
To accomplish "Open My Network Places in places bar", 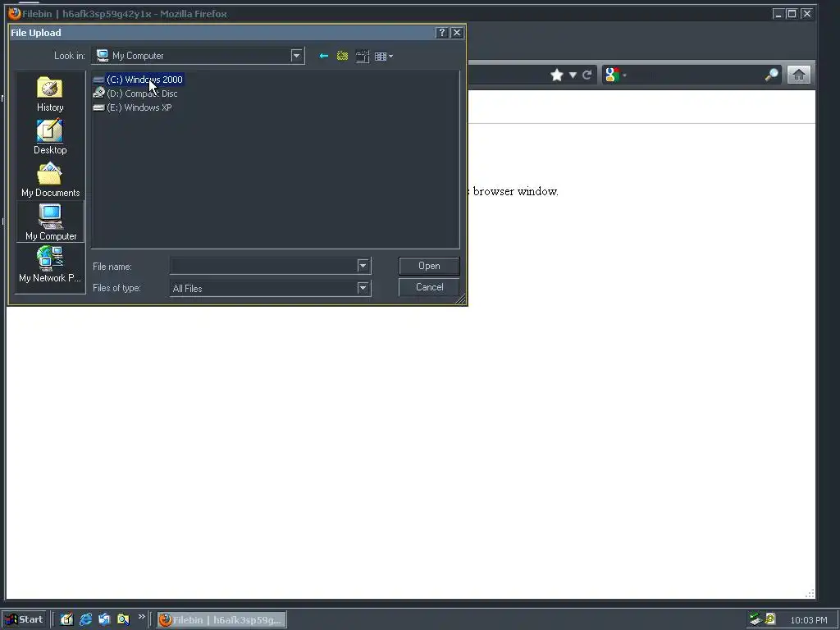I will (x=50, y=265).
